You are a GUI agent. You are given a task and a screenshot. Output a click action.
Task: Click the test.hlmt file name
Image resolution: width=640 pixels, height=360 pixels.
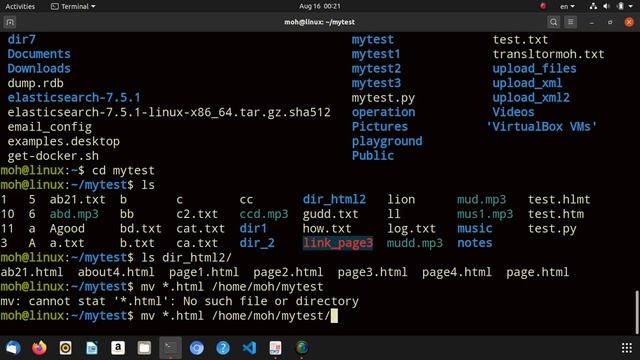[559, 199]
